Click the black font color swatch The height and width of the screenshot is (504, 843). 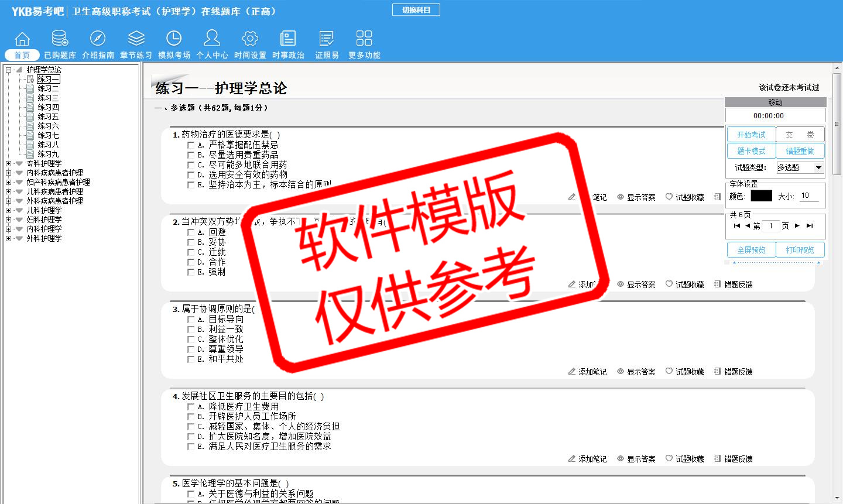(x=761, y=196)
